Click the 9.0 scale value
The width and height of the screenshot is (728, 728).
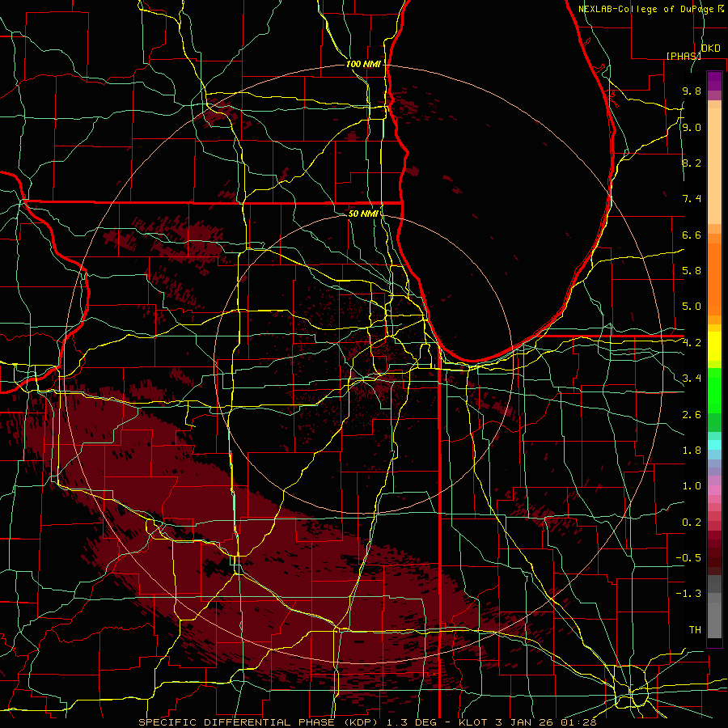point(692,127)
